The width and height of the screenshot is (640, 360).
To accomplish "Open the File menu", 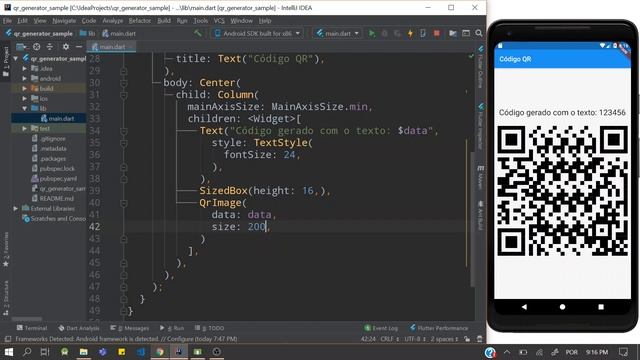I will (7, 21).
